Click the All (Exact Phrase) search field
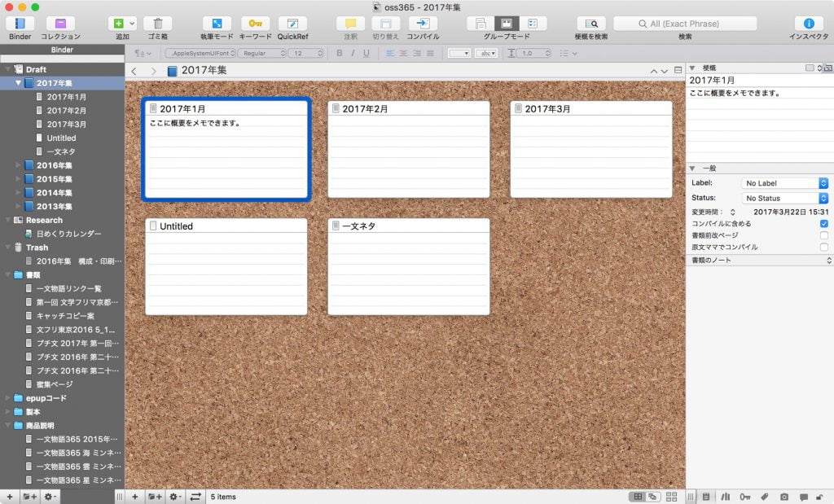 tap(685, 24)
